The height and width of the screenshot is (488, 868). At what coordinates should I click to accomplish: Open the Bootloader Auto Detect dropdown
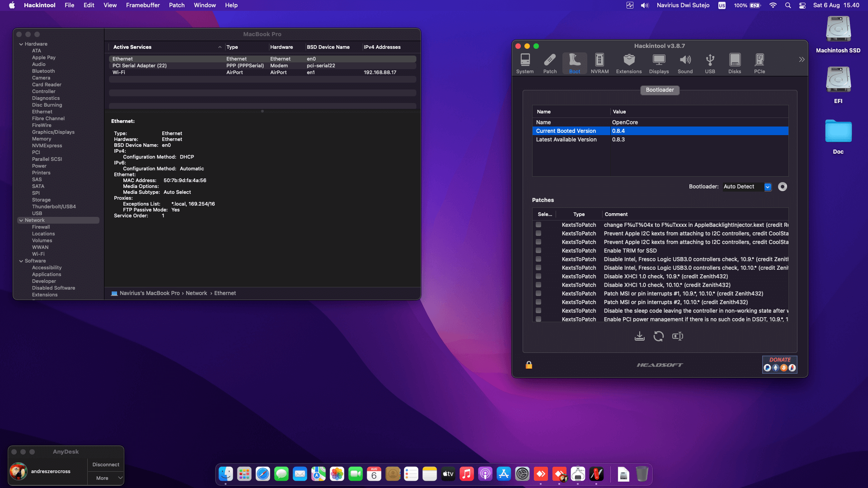[768, 187]
